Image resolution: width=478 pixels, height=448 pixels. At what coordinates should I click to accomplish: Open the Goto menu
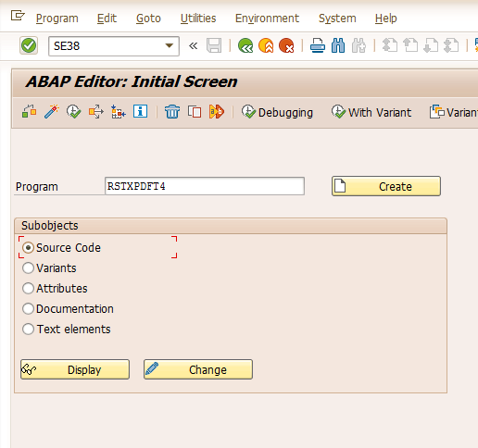148,19
